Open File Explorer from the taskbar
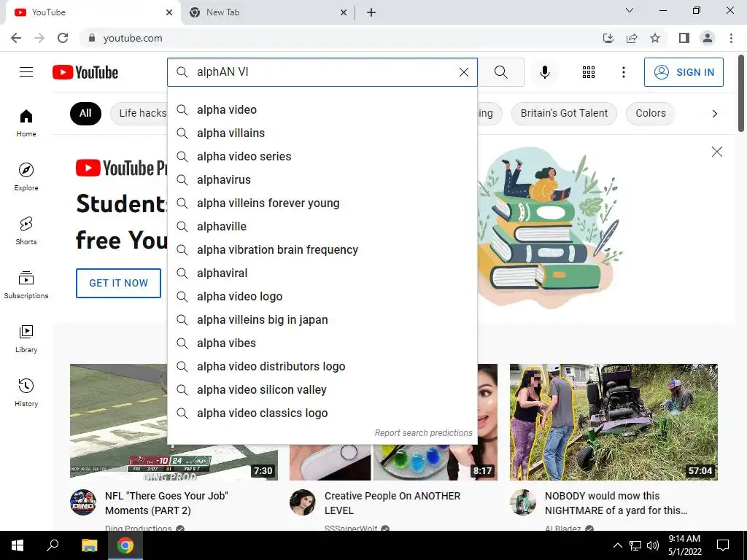The width and height of the screenshot is (747, 560). pos(89,545)
